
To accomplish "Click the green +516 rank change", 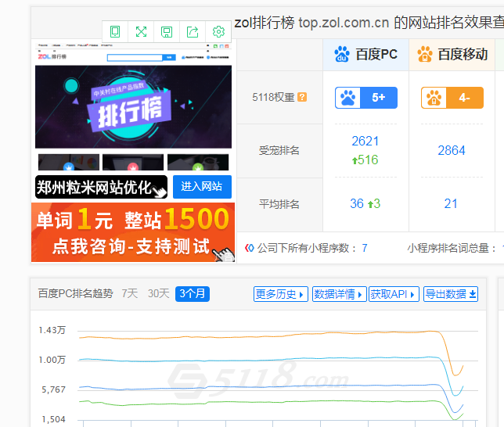I will click(365, 160).
